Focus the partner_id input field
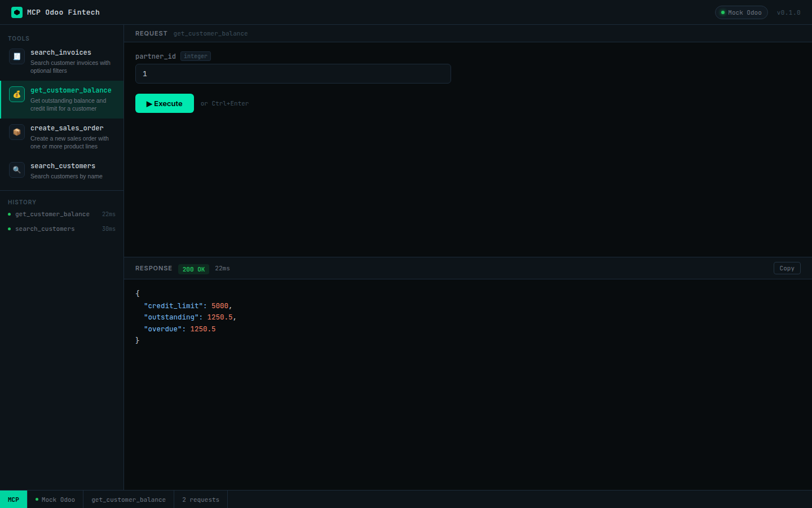812x508 pixels. (x=293, y=74)
